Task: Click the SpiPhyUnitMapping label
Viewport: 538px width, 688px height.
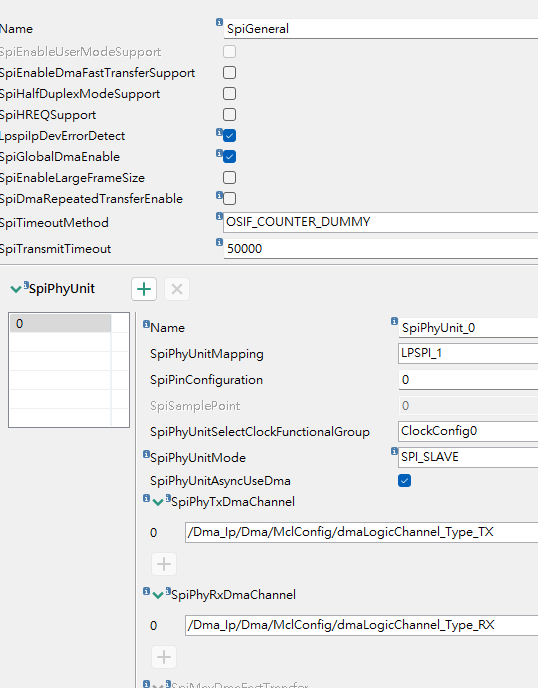Action: (207, 354)
